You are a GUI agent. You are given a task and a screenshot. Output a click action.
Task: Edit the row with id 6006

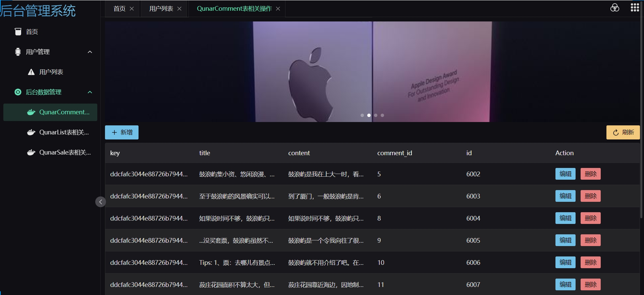pyautogui.click(x=565, y=262)
